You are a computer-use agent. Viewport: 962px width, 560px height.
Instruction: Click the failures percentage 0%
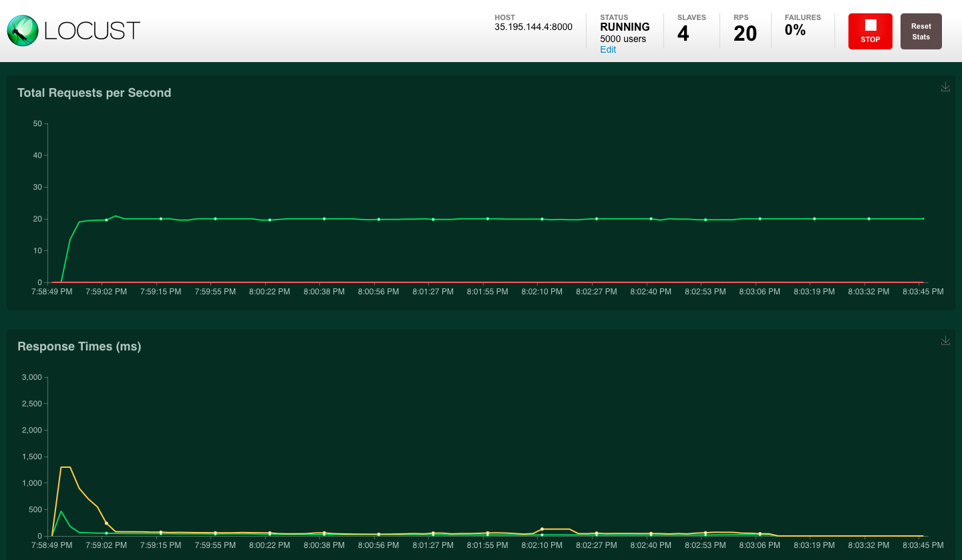pos(795,30)
